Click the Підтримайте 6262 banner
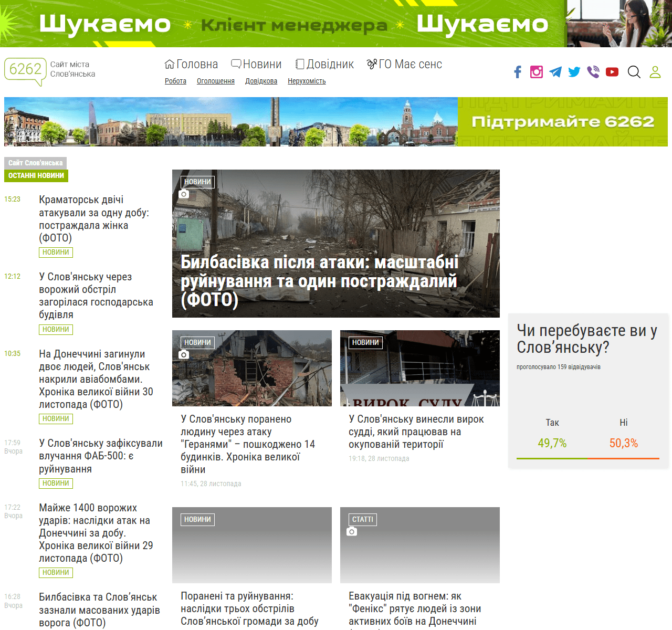This screenshot has width=672, height=630. pyautogui.click(x=562, y=122)
